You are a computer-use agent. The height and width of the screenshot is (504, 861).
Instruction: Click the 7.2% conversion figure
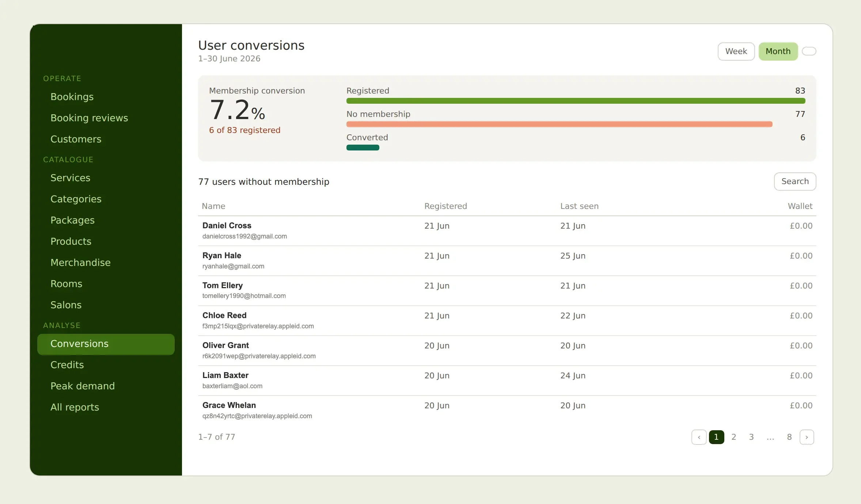pos(237,110)
